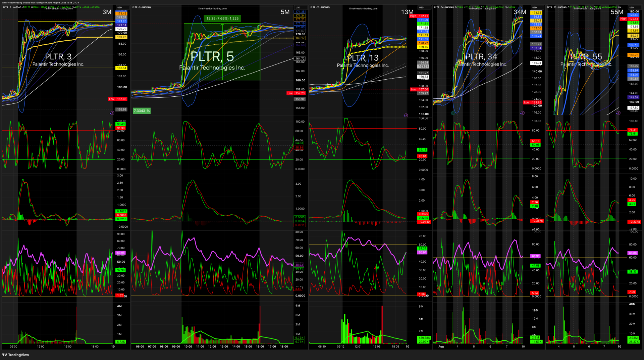The image size is (644, 360).
Task: Click the green 93.43 oscillator value
Action: pos(121,124)
